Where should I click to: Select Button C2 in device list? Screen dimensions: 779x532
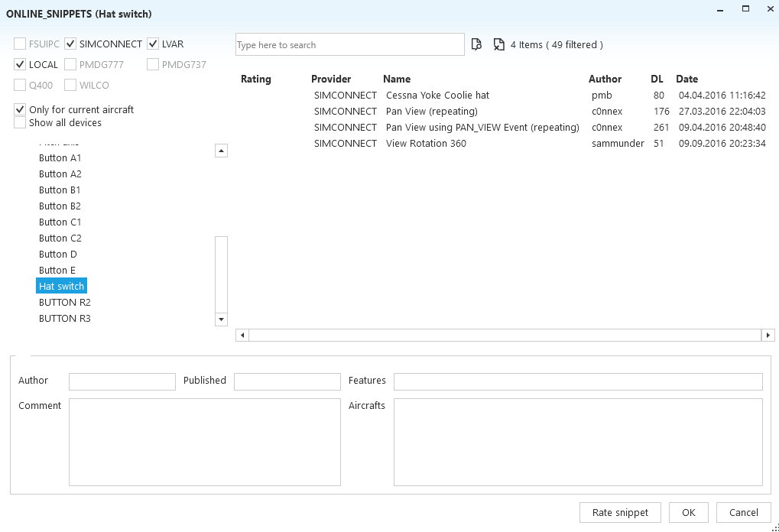pos(60,238)
